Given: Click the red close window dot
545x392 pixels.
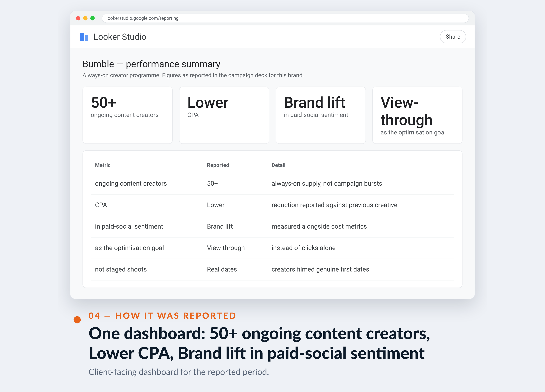Looking at the screenshot, I should pos(78,18).
